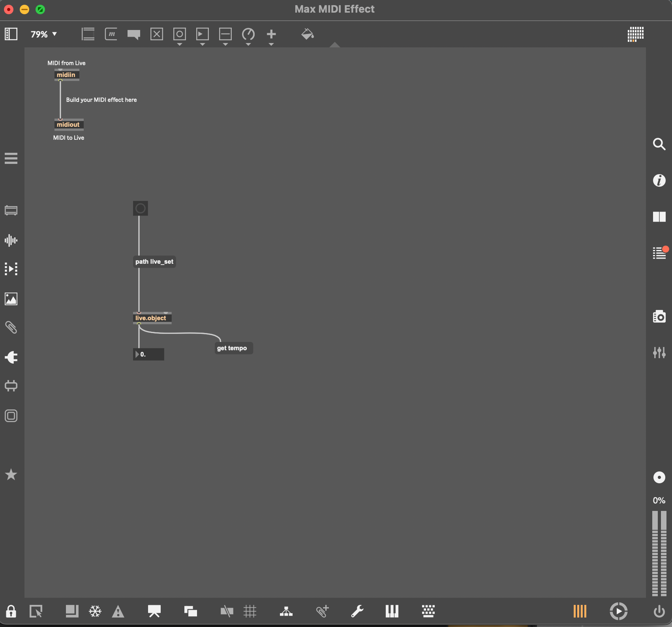Click the Format paint bucket icon
Screen dimensions: 672x627
click(307, 34)
